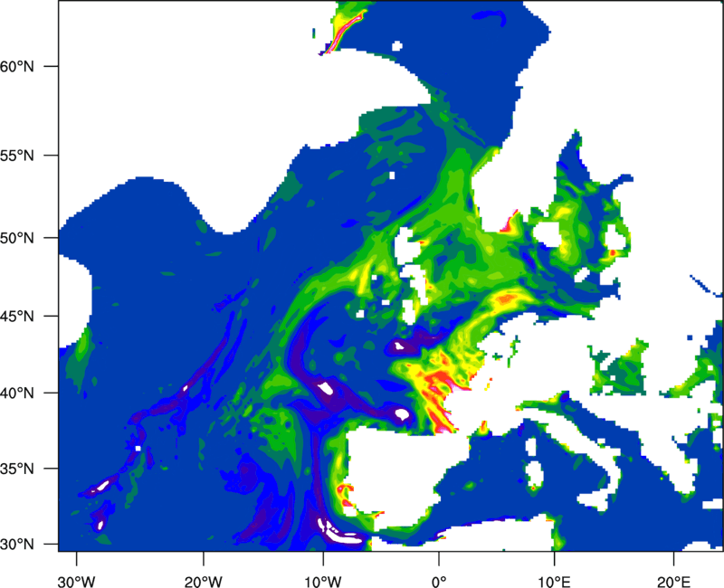This screenshot has height=588, width=724.
Task: Click the 30°N latitude label
Action: click(17, 545)
